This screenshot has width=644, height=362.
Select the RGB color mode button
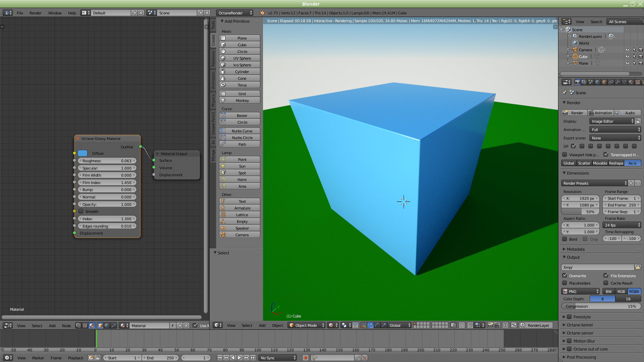pyautogui.click(x=621, y=291)
